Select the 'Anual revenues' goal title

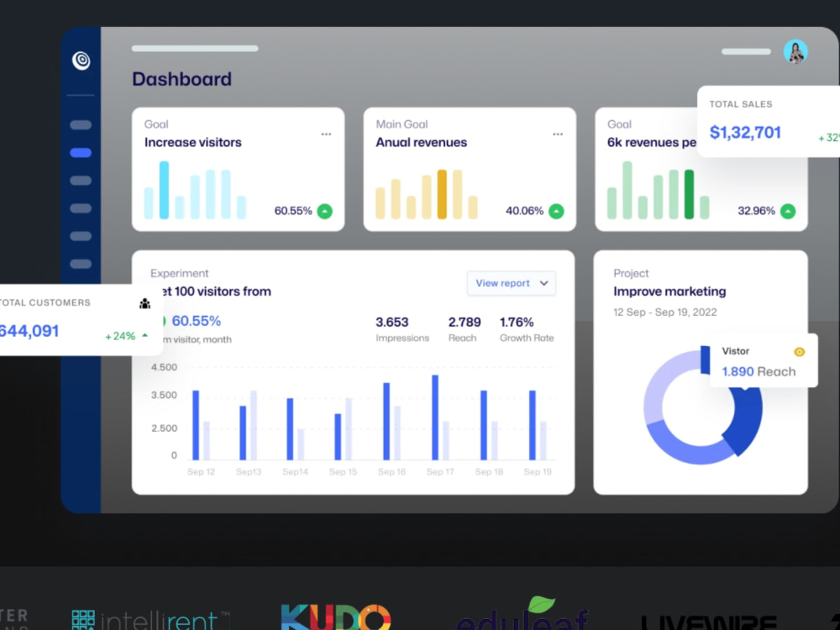421,143
